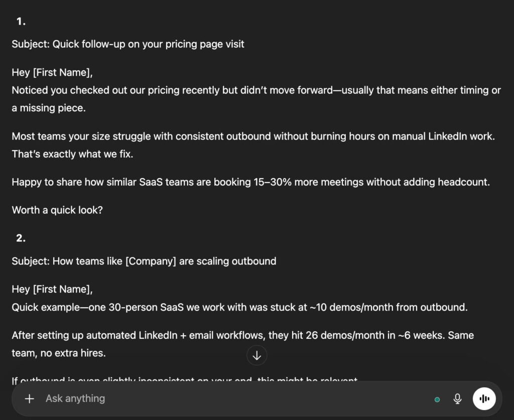514x420 pixels.
Task: Click the 26 demos/month paragraph
Action: (x=242, y=335)
